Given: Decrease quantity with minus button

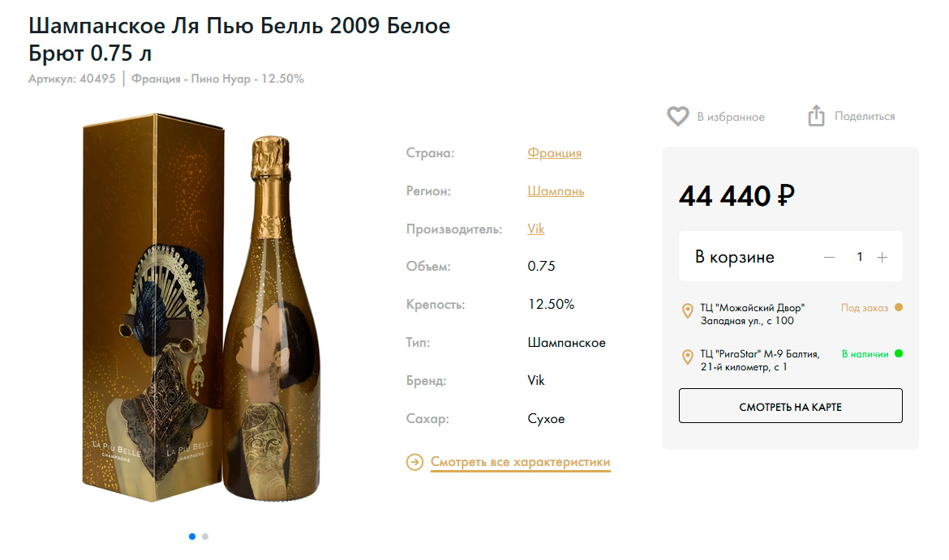Looking at the screenshot, I should [829, 257].
